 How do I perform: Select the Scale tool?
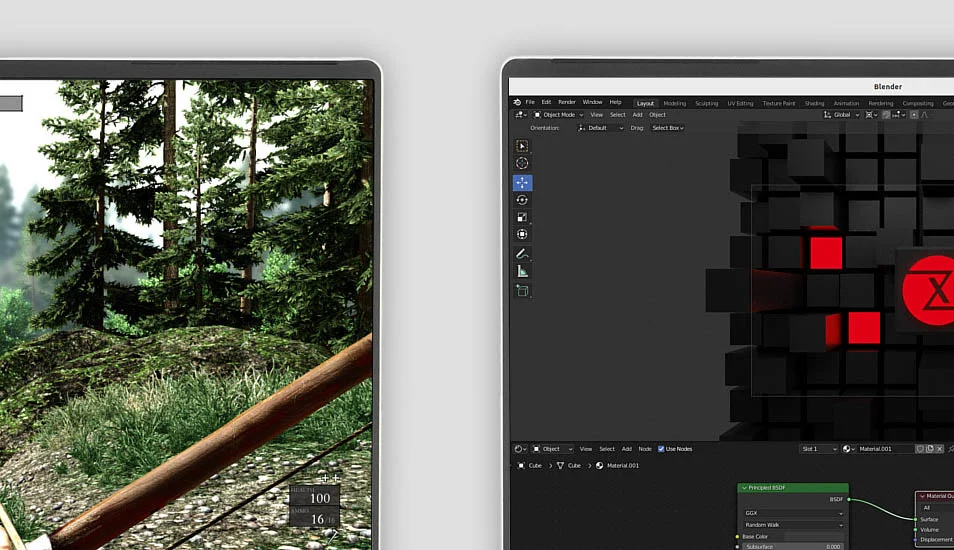[522, 217]
